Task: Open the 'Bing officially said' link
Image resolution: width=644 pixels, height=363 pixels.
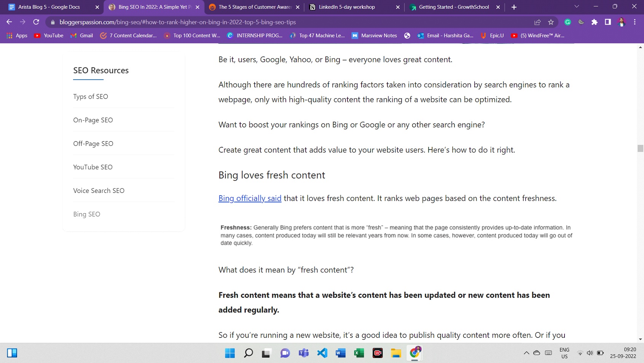Action: coord(250,198)
